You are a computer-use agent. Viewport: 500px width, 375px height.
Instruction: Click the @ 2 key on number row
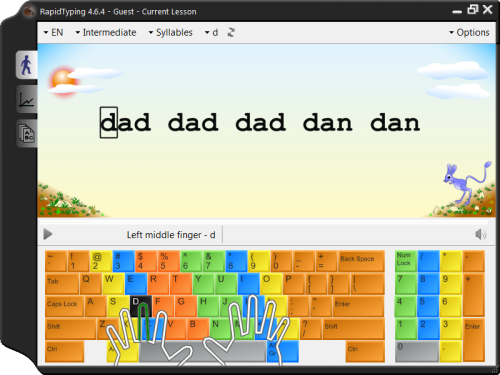(x=101, y=261)
